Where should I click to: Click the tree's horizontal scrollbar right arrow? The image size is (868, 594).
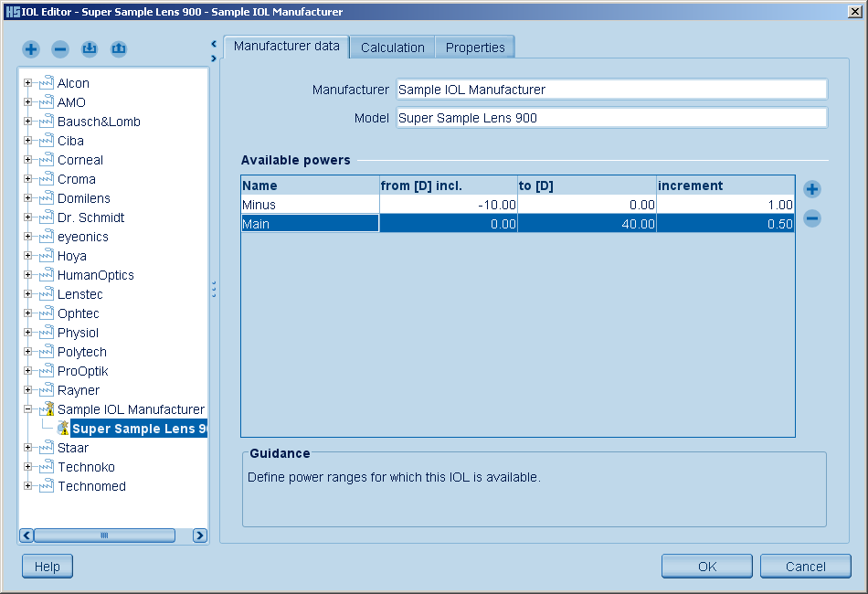(x=199, y=536)
